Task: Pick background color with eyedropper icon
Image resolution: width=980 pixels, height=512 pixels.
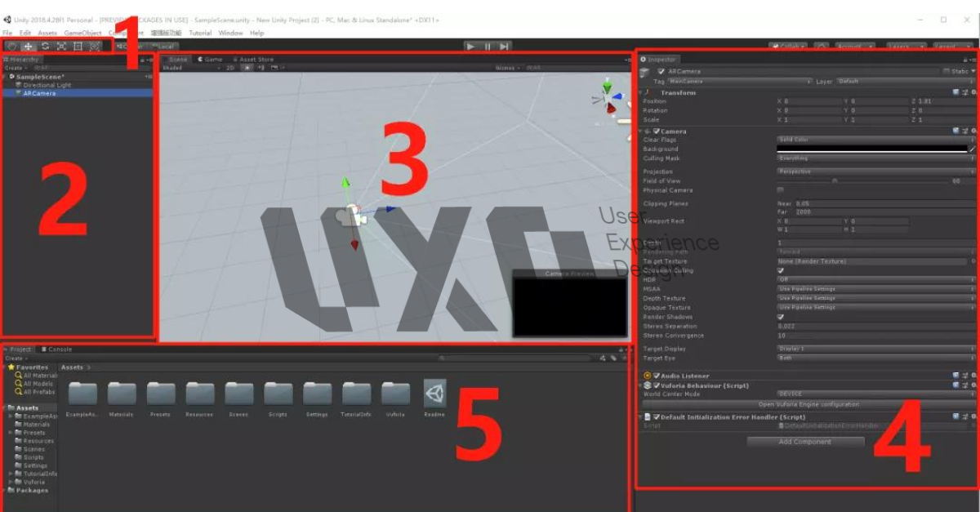Action: click(x=971, y=149)
